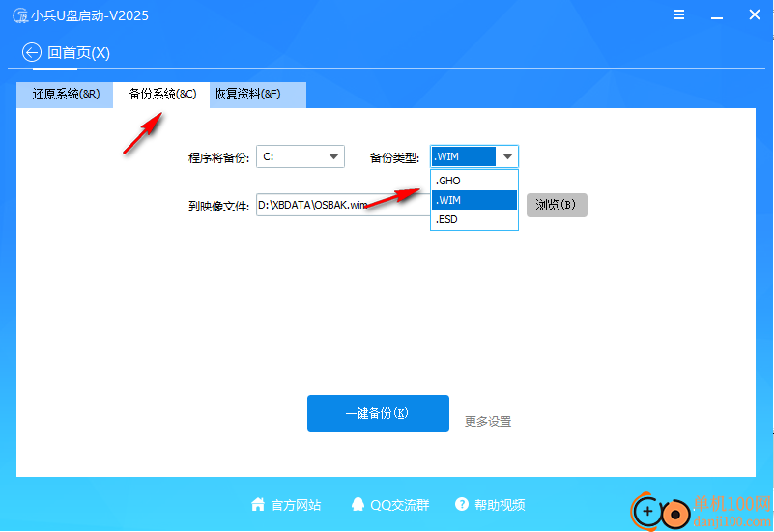
Task: Open QQ交流群 link
Action: (400, 505)
